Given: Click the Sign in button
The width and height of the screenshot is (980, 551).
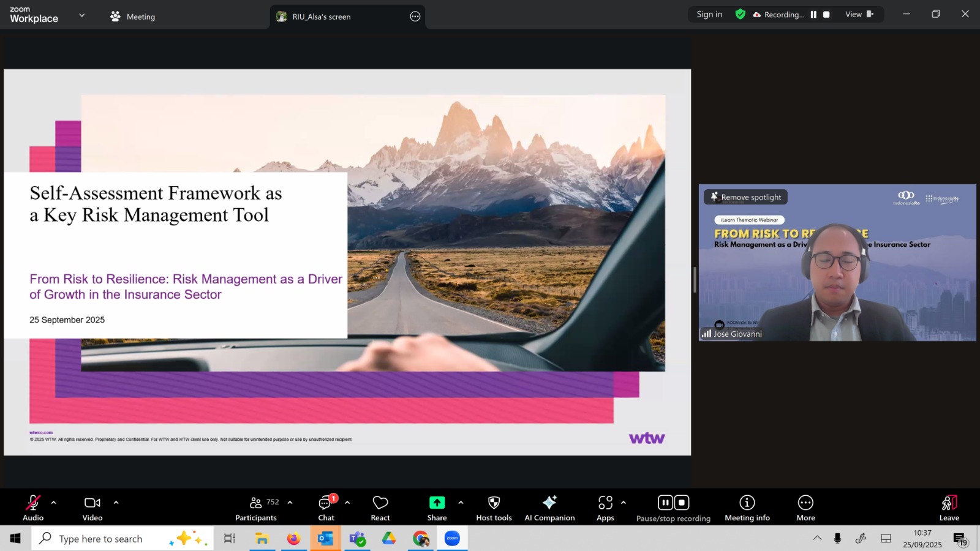Looking at the screenshot, I should (x=709, y=15).
